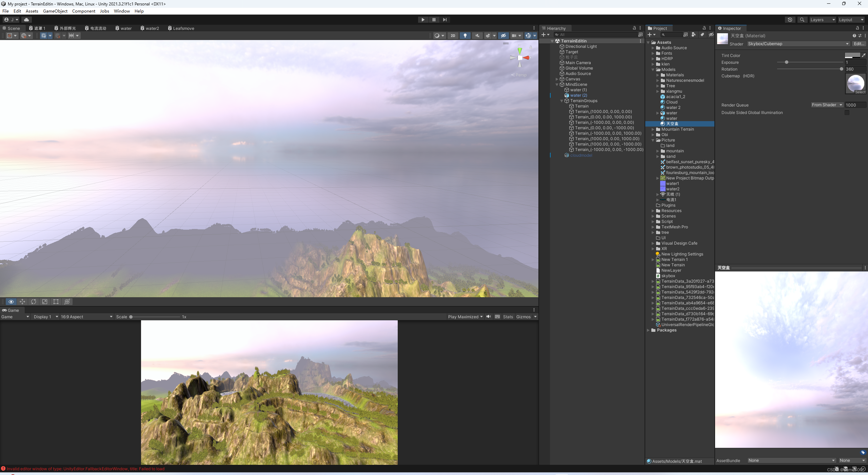Toggle 2D view mode in Scene
Screen dimensions: 868x475
coord(453,36)
